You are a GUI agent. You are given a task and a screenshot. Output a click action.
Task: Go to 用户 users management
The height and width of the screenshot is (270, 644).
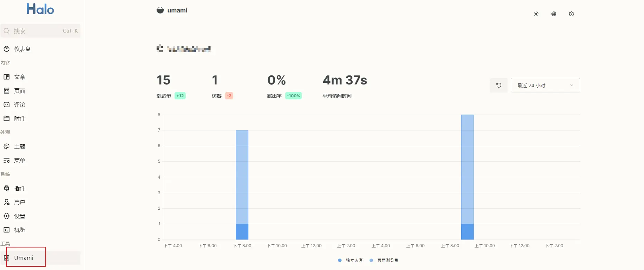(20, 202)
